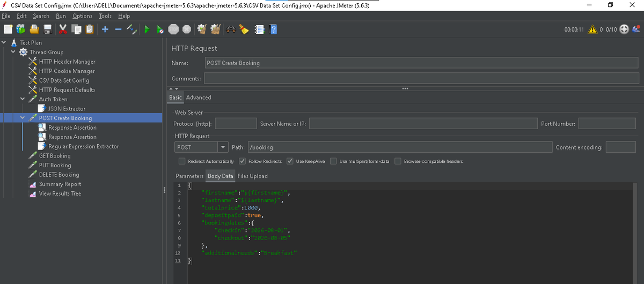Screen dimensions: 644x284
Task: Click the Open file folder icon
Action: (x=35, y=29)
